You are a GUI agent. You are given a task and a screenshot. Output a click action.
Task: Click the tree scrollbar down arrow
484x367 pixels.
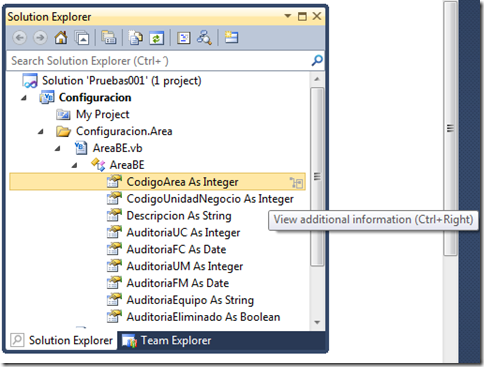tap(317, 322)
